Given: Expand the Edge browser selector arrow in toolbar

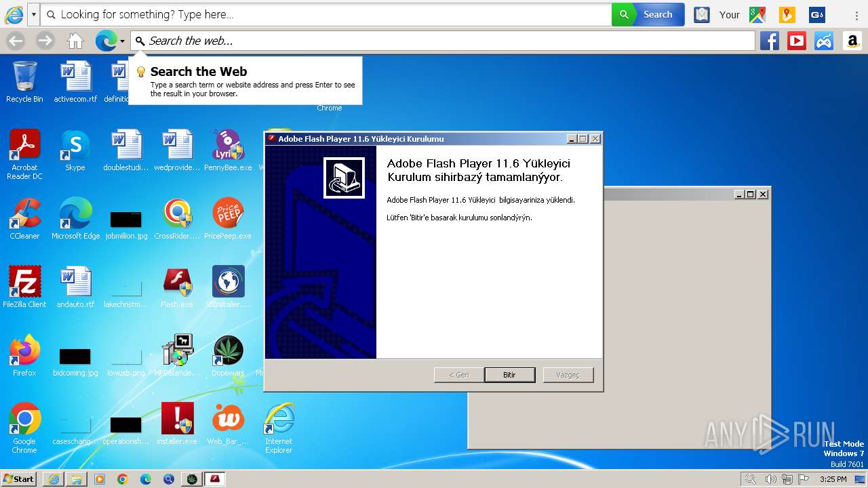Looking at the screenshot, I should 122,41.
